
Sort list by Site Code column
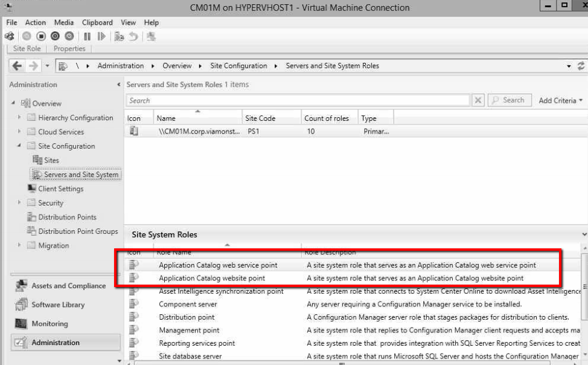click(260, 118)
